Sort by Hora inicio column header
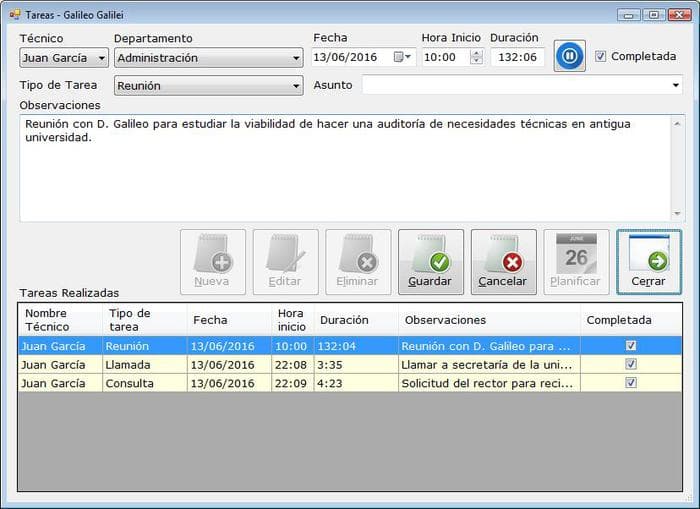 pyautogui.click(x=293, y=320)
